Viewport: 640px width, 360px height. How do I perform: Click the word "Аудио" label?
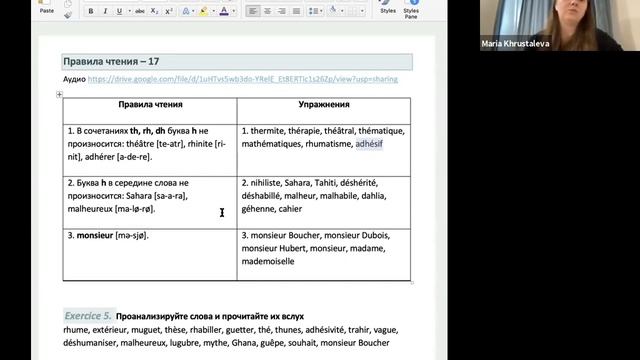click(x=74, y=79)
